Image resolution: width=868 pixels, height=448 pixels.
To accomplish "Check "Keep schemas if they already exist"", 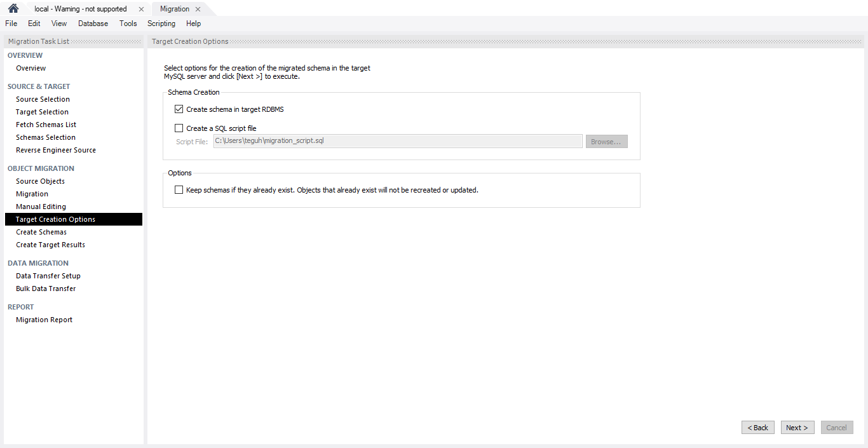I will [x=179, y=189].
